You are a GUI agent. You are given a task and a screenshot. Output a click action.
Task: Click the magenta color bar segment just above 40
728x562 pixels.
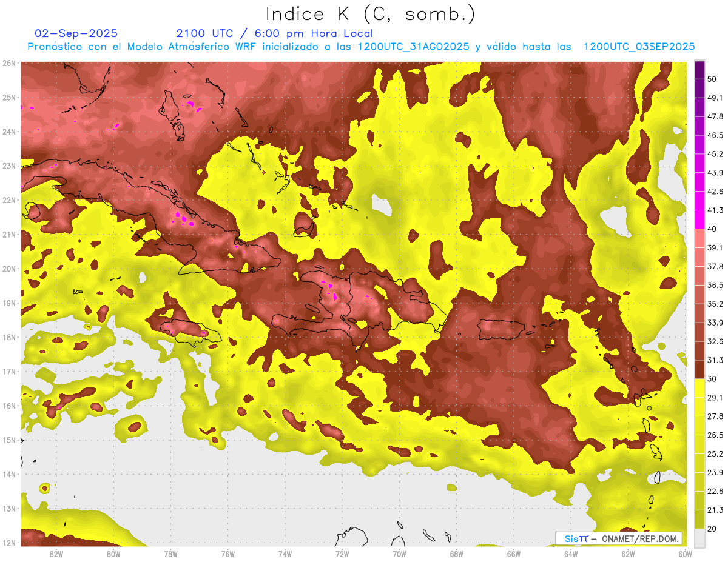699,219
